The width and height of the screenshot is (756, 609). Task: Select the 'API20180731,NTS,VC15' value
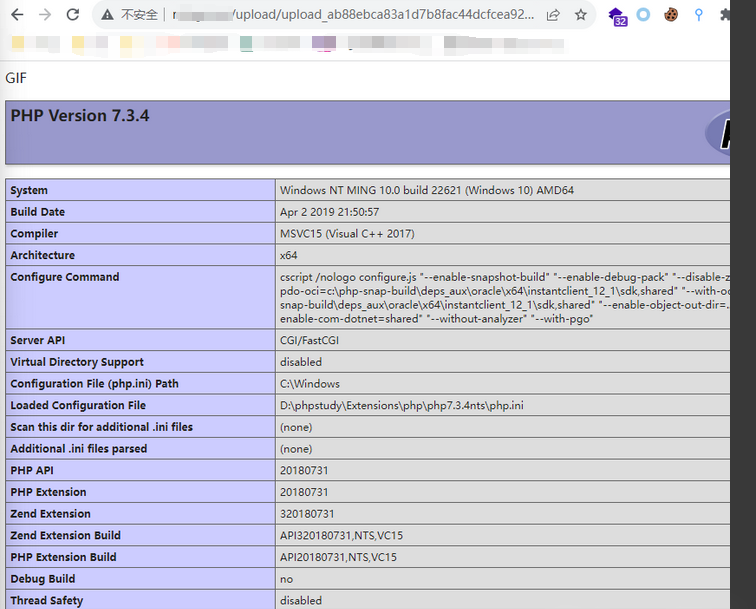pyautogui.click(x=338, y=557)
